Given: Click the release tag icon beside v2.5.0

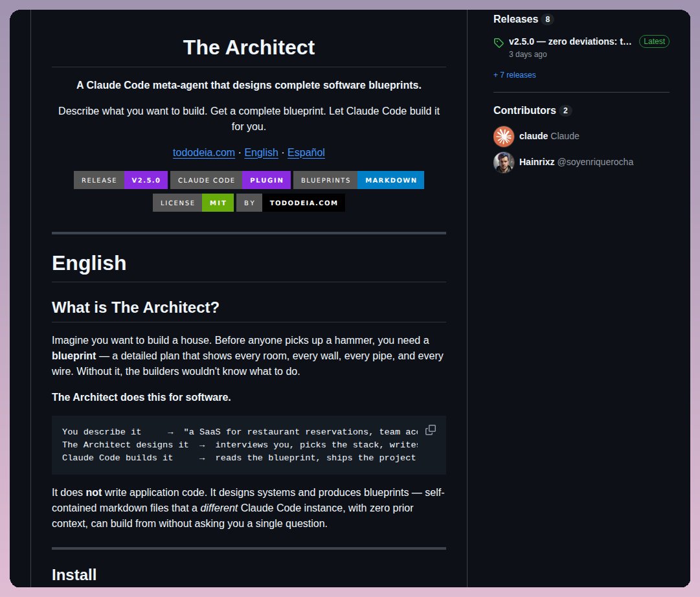Looking at the screenshot, I should pyautogui.click(x=499, y=43).
